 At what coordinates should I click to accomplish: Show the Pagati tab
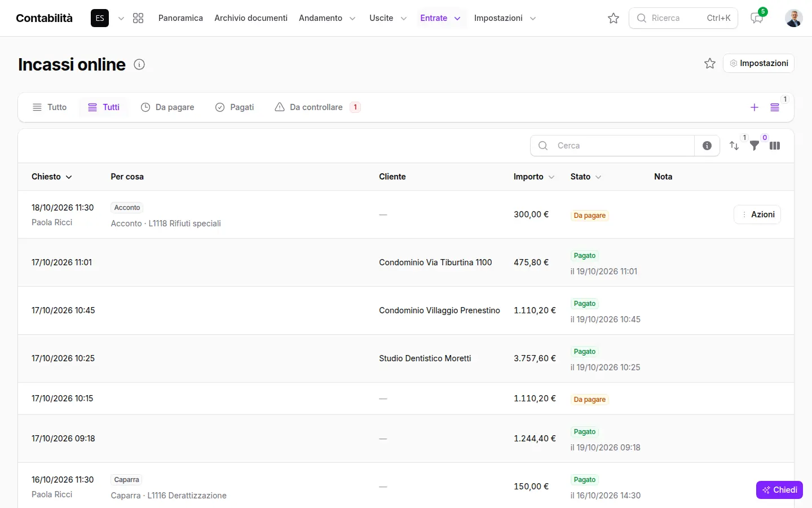point(235,107)
